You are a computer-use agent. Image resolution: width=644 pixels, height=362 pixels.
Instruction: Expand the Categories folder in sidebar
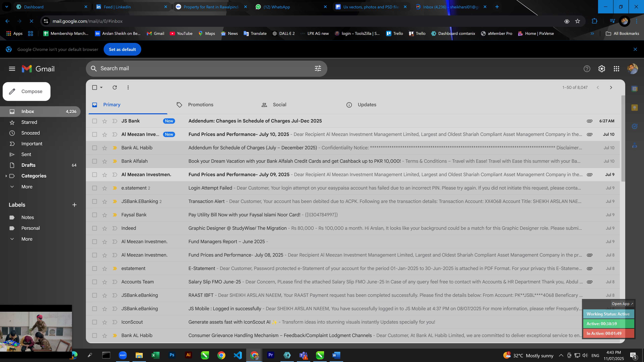(x=6, y=176)
